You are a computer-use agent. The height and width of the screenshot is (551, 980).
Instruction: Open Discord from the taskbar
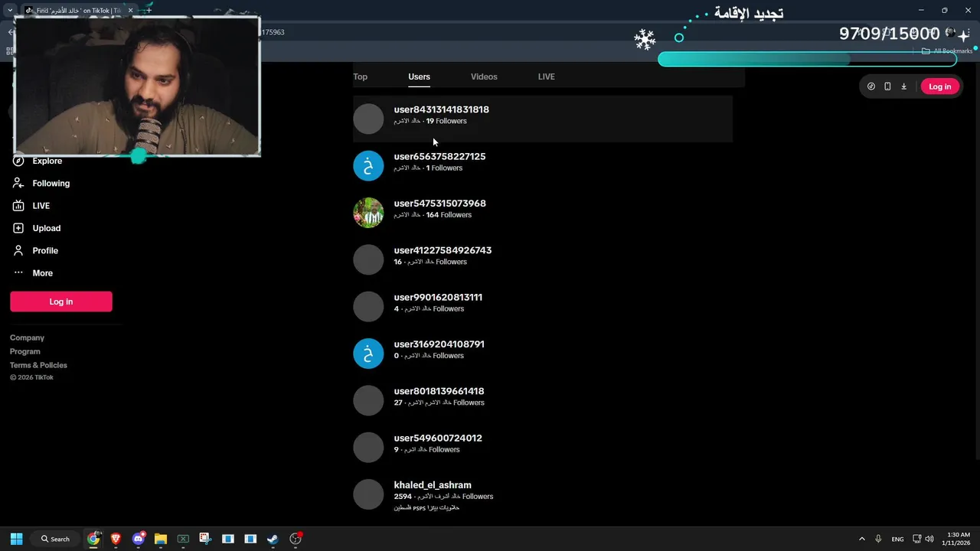point(139,539)
